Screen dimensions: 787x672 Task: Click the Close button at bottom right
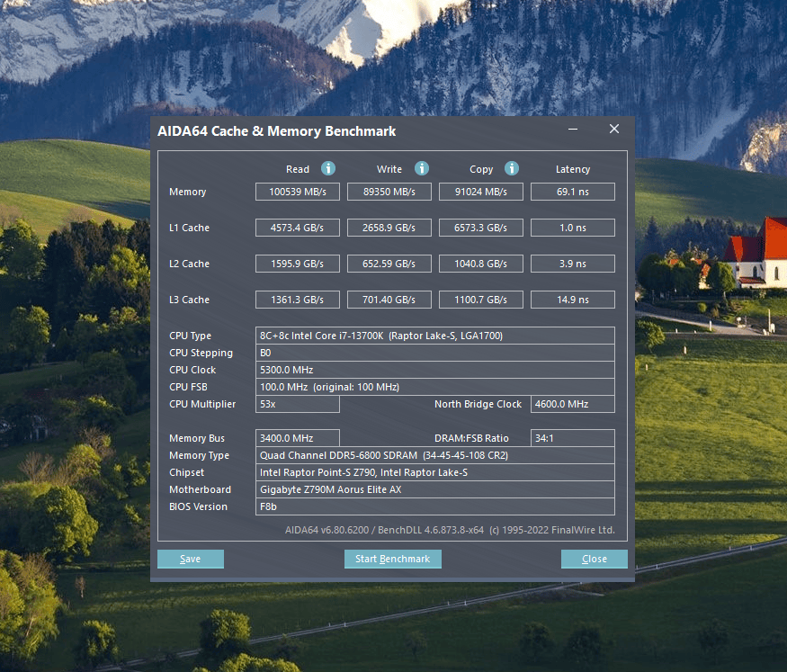[594, 559]
